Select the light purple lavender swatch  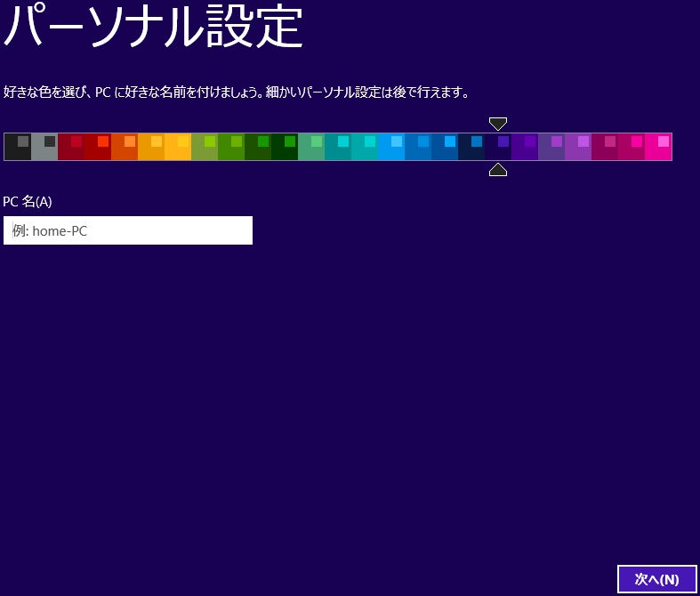tap(578, 147)
